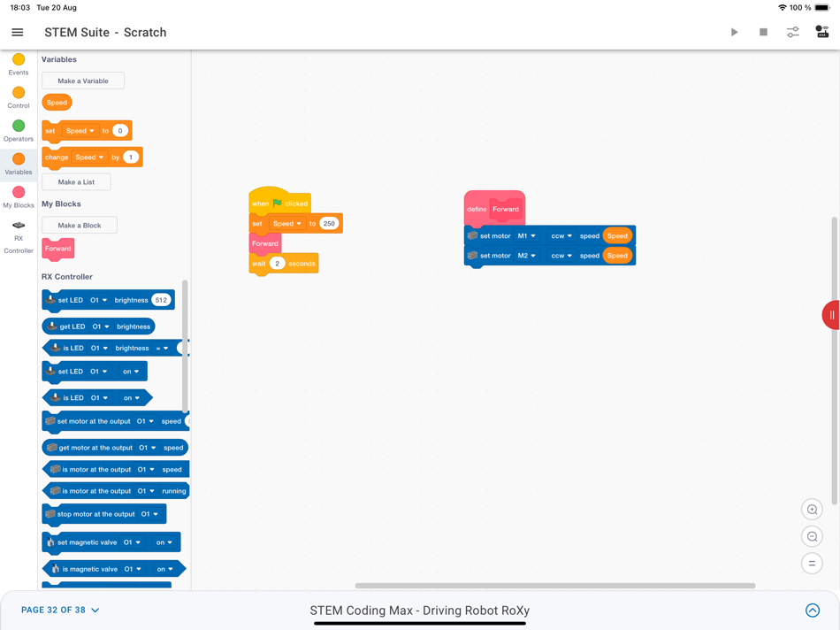Open Speed dropdown in workspace set block
840x630 pixels.
click(286, 224)
